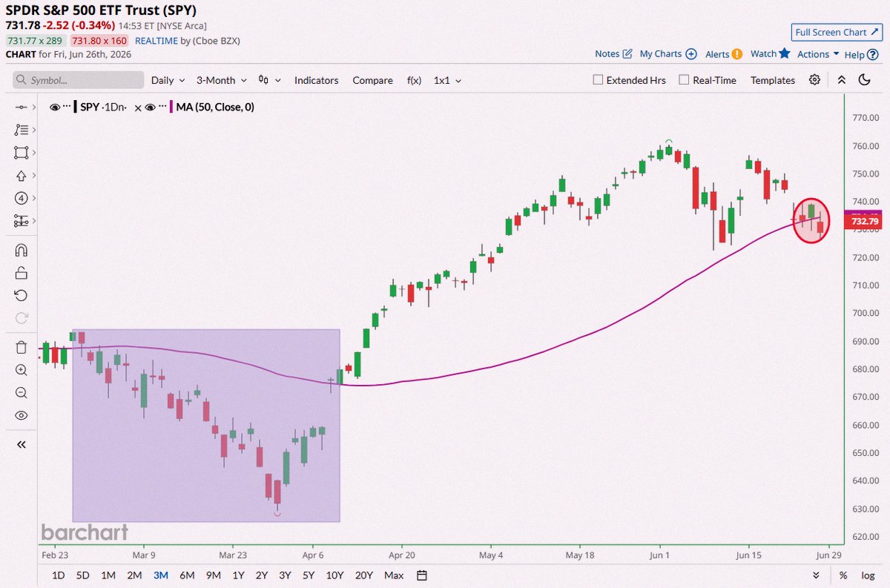The height and width of the screenshot is (588, 890).
Task: Zoom out of the chart
Action: tap(21, 393)
